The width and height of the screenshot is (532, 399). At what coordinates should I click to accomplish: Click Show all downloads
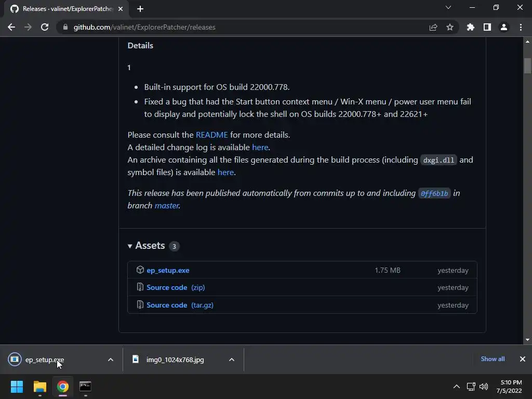[493, 359]
